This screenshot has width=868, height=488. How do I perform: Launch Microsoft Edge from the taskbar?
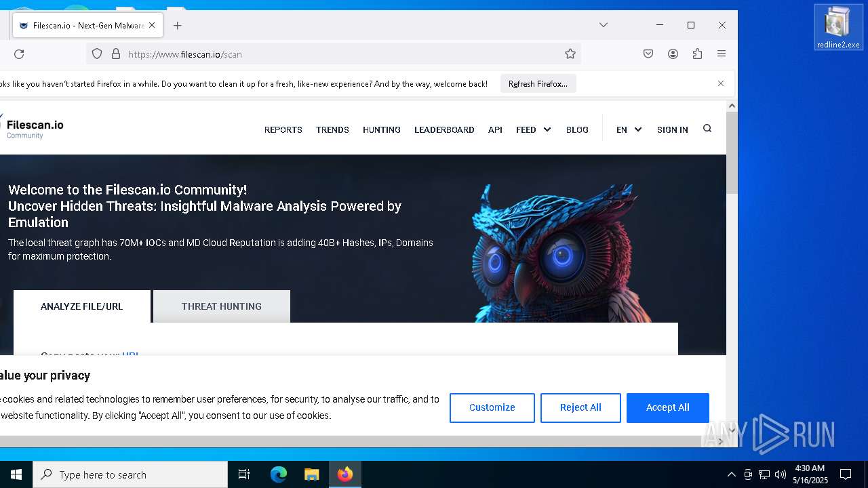pyautogui.click(x=279, y=474)
